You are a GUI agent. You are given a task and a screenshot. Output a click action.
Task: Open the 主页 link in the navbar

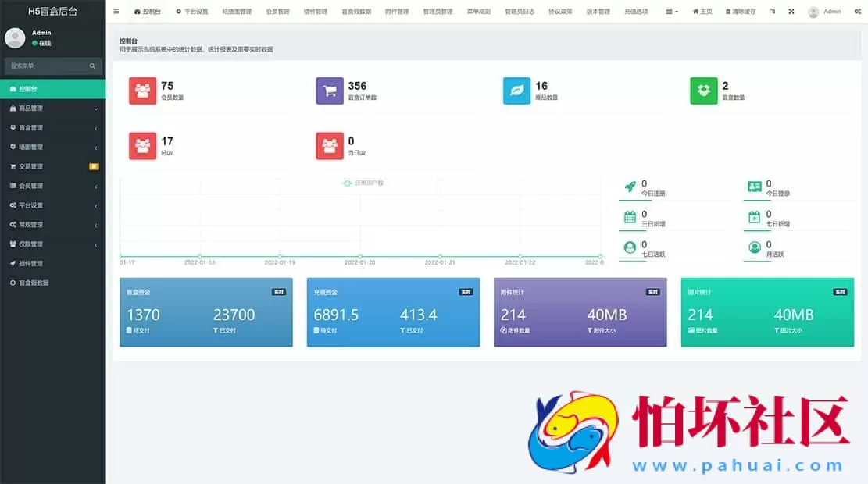pos(702,11)
